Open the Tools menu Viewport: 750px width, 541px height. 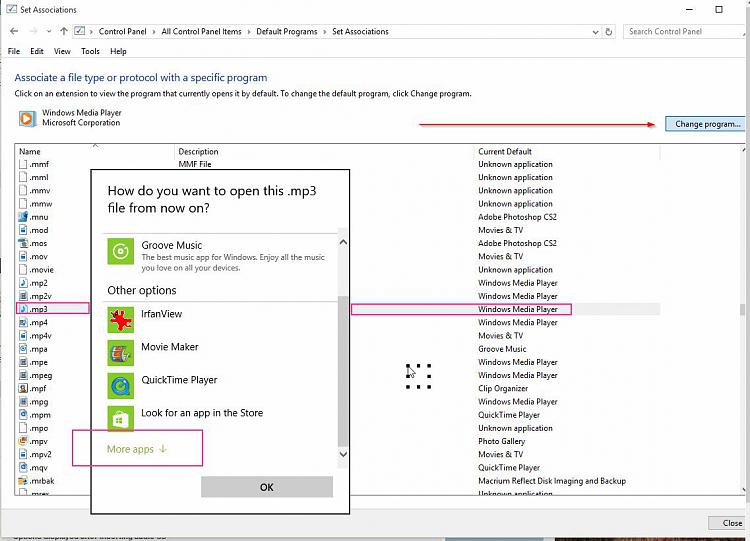tap(90, 51)
